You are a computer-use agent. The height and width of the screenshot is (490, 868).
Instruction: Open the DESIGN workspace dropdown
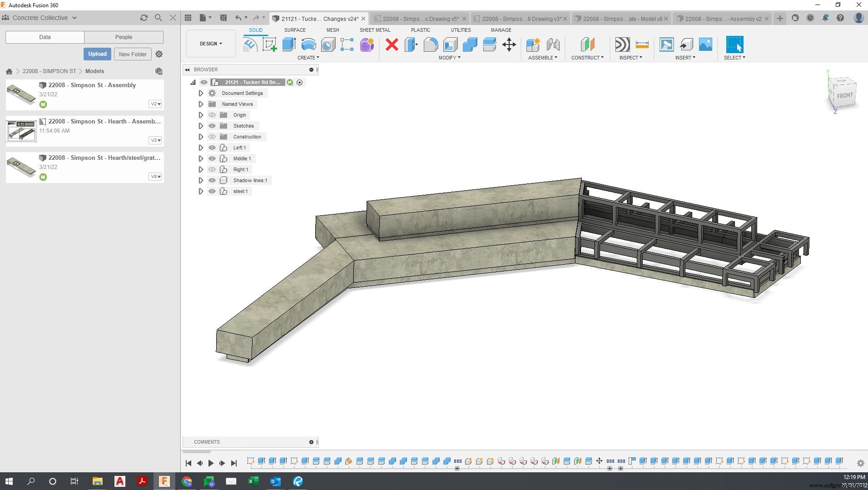(210, 44)
